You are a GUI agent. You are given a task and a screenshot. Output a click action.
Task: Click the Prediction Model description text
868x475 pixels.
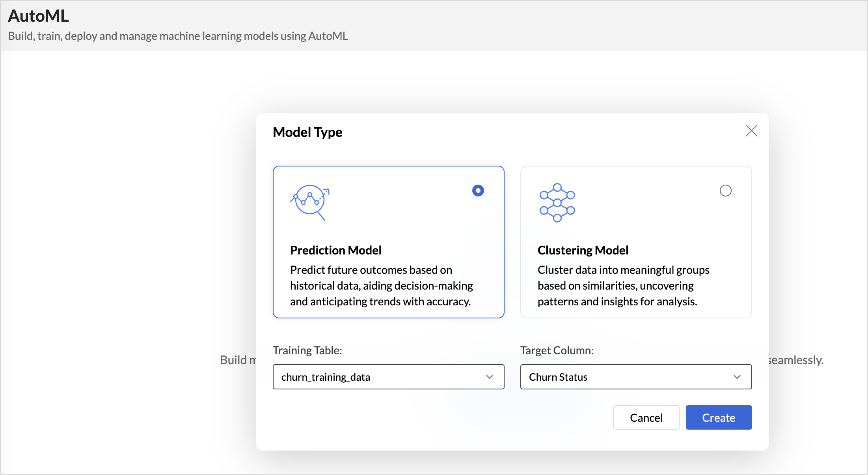[381, 286]
